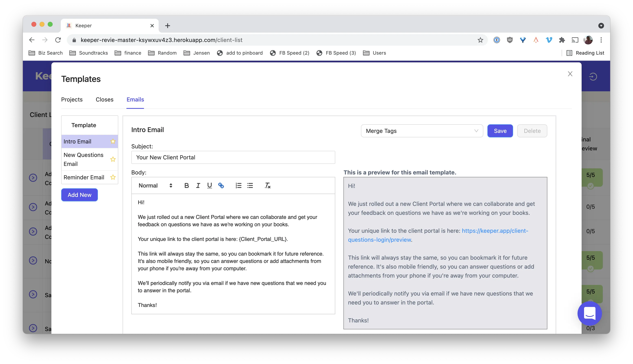The width and height of the screenshot is (633, 364).
Task: Open the add to pinboard bookmark
Action: 240,53
